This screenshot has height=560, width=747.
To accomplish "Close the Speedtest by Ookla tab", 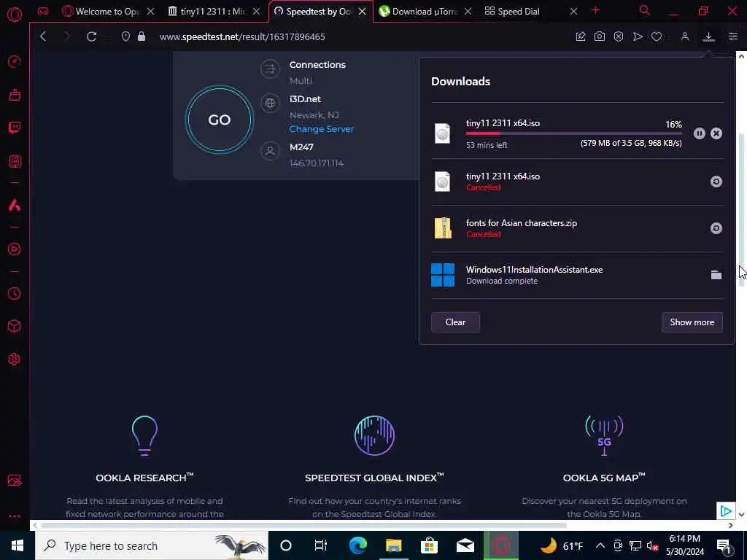I will 362,12.
